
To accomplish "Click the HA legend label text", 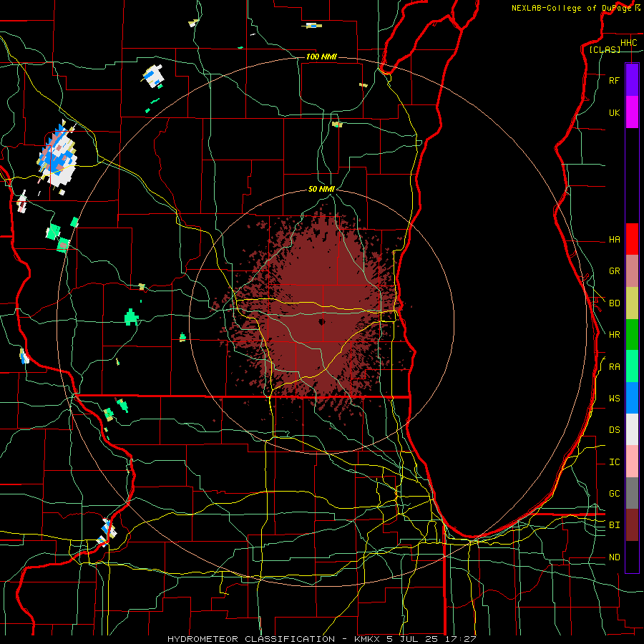I will [x=614, y=240].
